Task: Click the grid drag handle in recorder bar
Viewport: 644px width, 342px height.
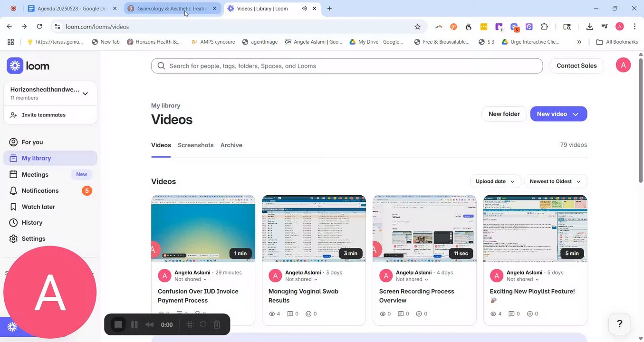Action: 190,324
